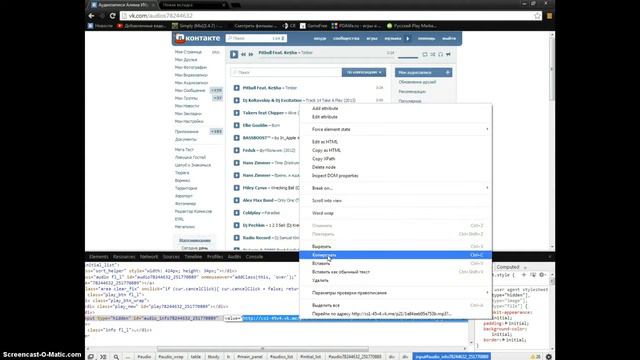The width and height of the screenshot is (640, 360).
Task: Choose Select all (Ctrl+A) menu item
Action: [395, 305]
